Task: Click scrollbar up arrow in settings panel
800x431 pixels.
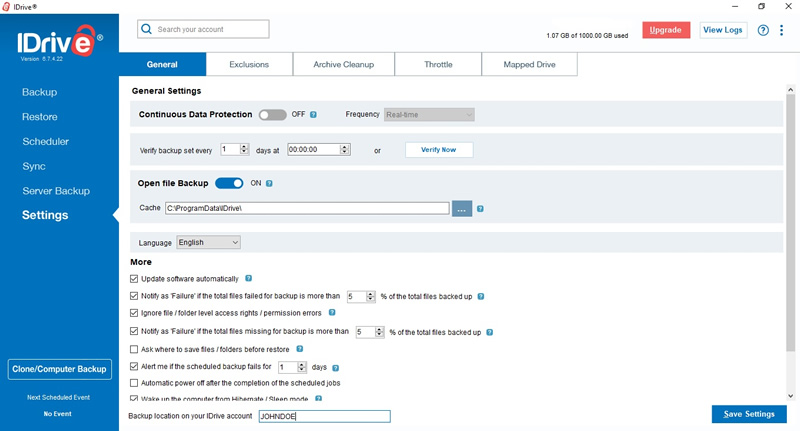Action: point(790,90)
